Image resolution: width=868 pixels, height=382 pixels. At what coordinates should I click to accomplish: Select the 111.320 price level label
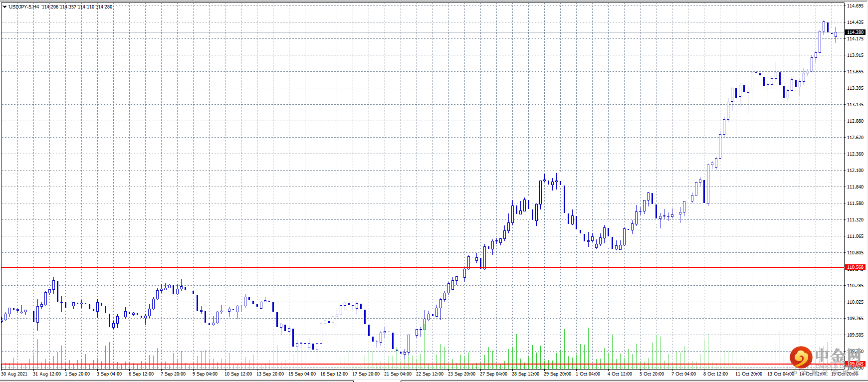click(855, 220)
